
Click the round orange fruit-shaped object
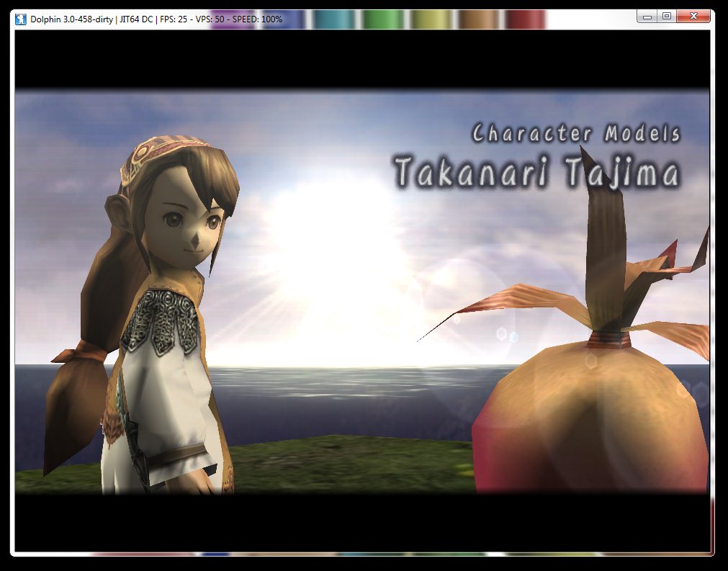(590, 418)
